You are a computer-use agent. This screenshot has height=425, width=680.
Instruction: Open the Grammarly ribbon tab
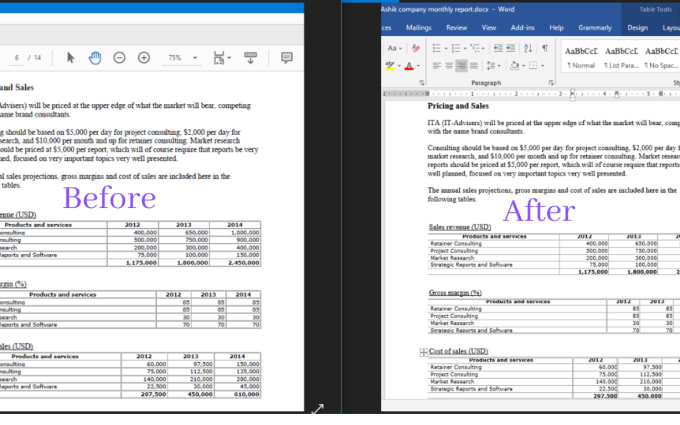(x=595, y=28)
